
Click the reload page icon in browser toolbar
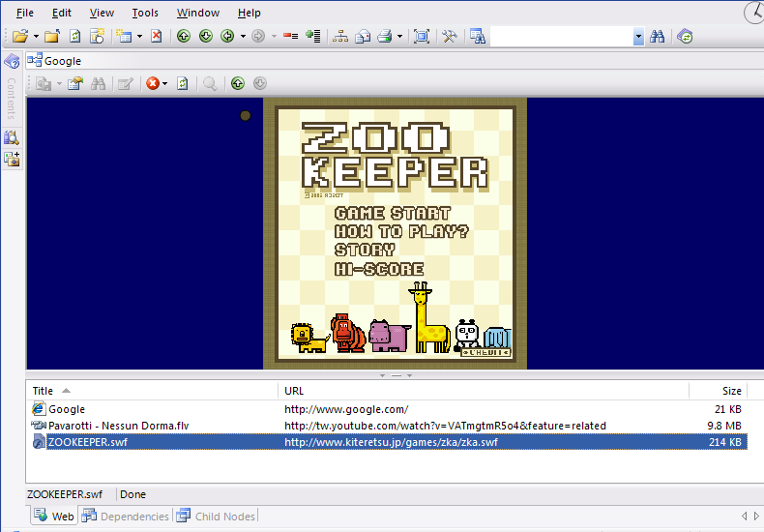pyautogui.click(x=183, y=84)
